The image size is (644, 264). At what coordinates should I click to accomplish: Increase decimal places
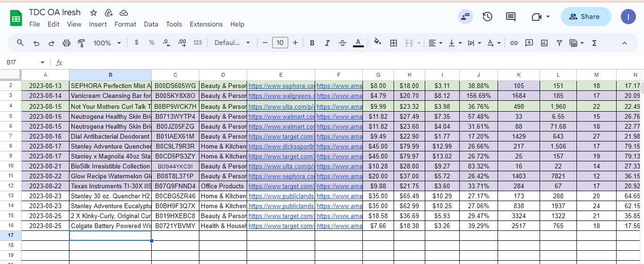pos(182,43)
